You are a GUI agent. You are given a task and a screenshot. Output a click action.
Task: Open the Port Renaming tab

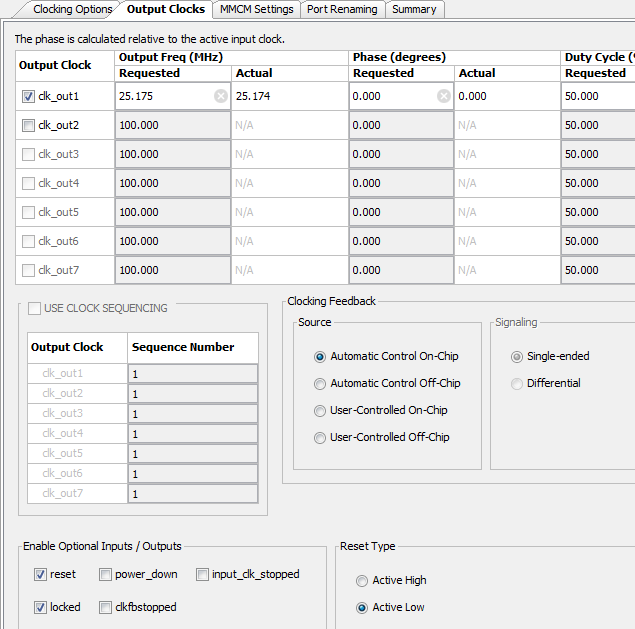tap(342, 9)
